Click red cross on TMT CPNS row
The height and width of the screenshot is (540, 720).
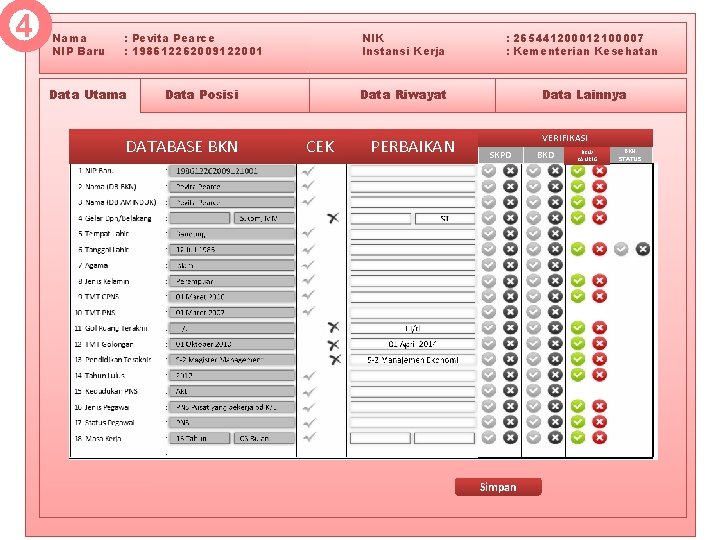pyautogui.click(x=599, y=296)
